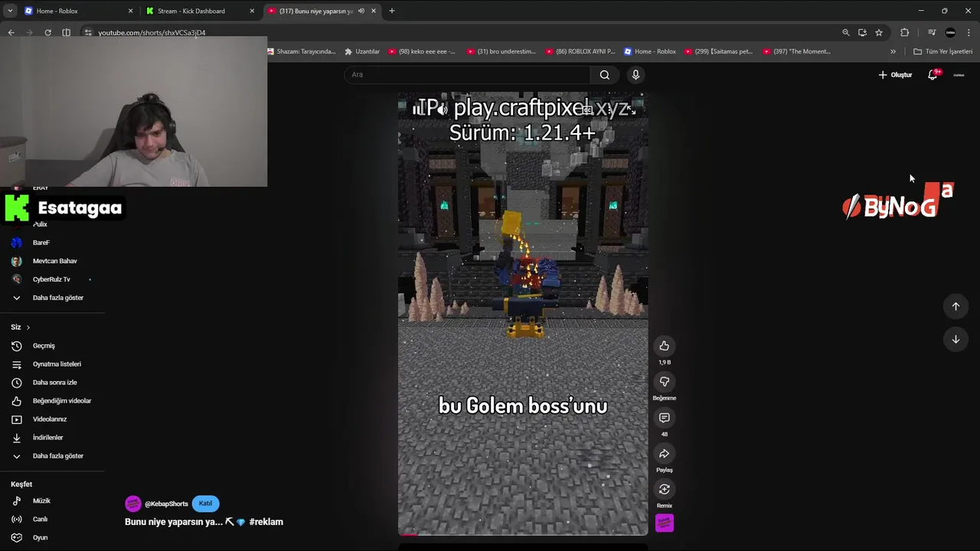The height and width of the screenshot is (551, 980).
Task: Open the Short's more options dots
Action: pyautogui.click(x=609, y=110)
